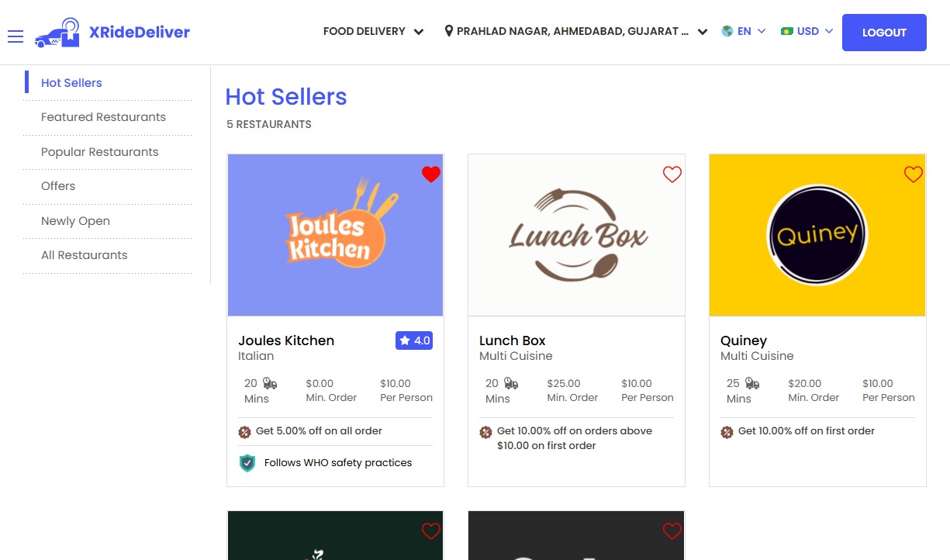Favorite the Lunch Box restaurant heart
This screenshot has width=950, height=560.
[x=672, y=175]
